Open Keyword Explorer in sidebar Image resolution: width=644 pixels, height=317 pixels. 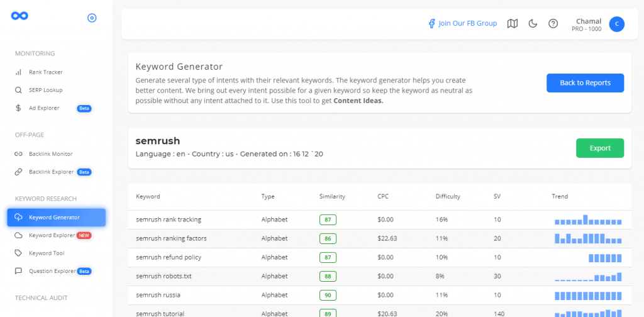tap(52, 236)
